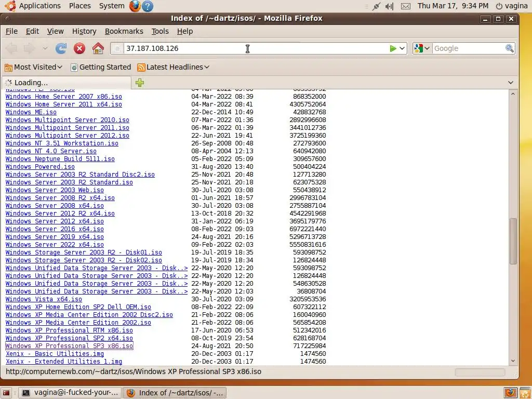The width and height of the screenshot is (532, 399).
Task: Focus the Google search field
Action: click(x=468, y=48)
